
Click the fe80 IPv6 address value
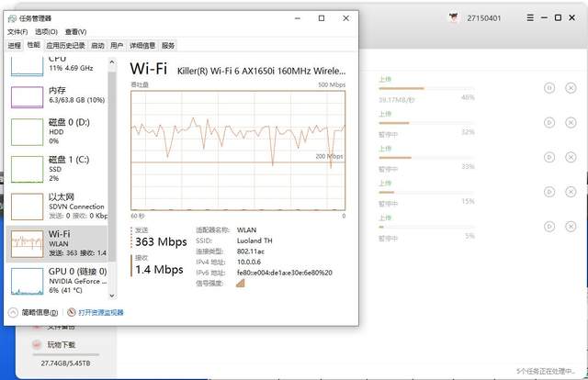coord(284,273)
